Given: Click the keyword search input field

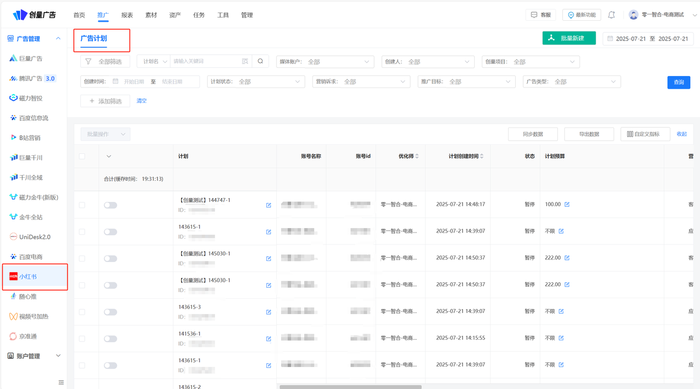Looking at the screenshot, I should [x=211, y=61].
